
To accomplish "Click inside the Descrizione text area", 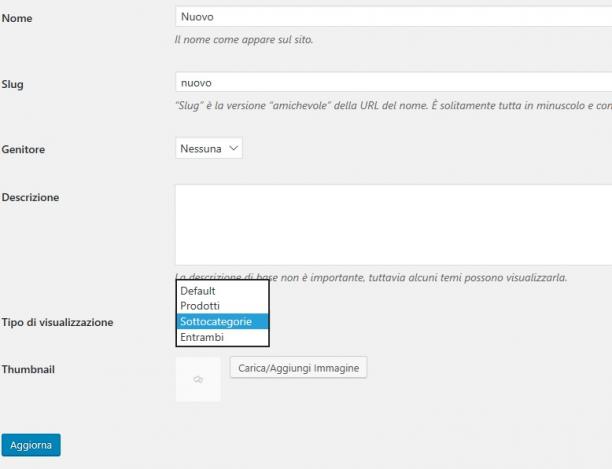I will pos(393,225).
